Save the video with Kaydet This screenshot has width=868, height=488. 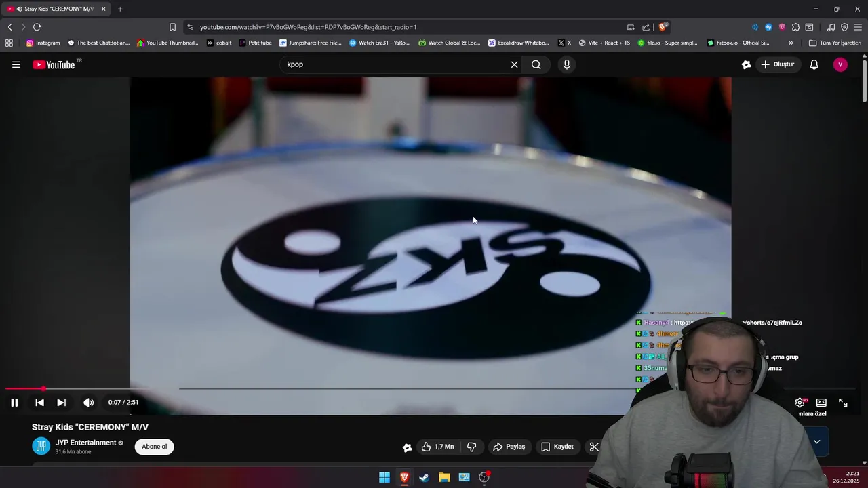[x=557, y=447]
